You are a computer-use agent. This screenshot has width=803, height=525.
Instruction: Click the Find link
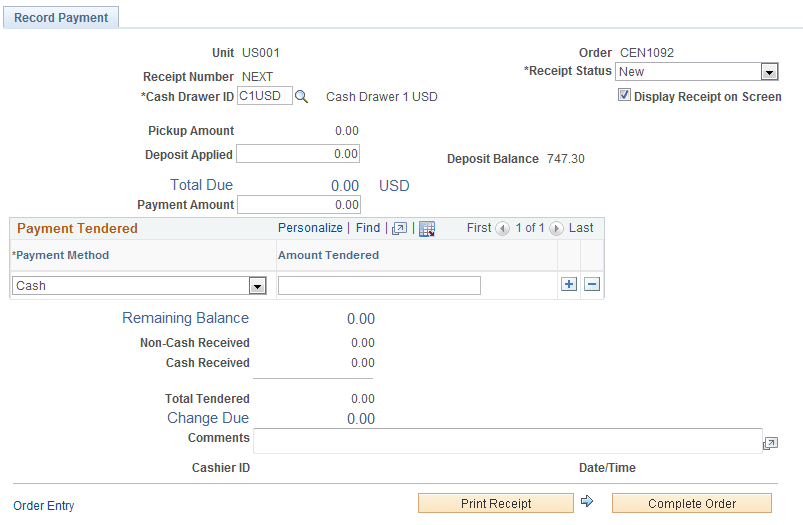pos(368,228)
